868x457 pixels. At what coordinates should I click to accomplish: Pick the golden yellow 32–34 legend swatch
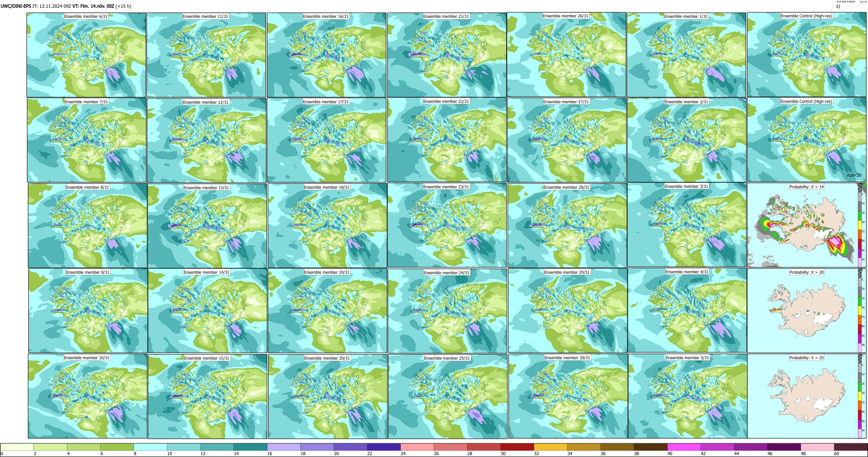550,447
